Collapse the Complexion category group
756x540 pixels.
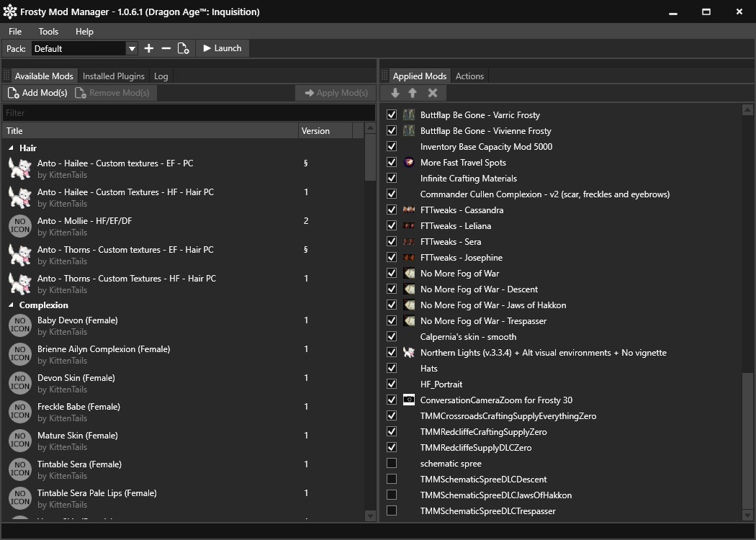pyautogui.click(x=11, y=305)
